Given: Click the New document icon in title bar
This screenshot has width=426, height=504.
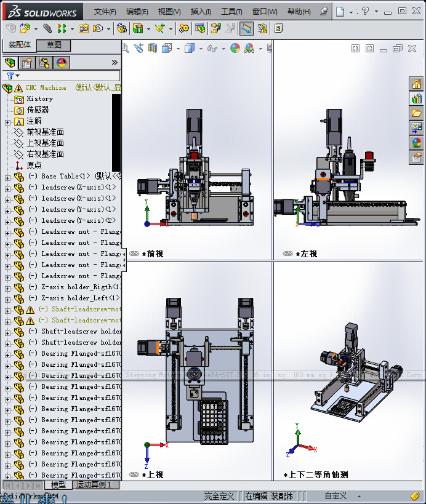Looking at the screenshot, I should click(340, 12).
